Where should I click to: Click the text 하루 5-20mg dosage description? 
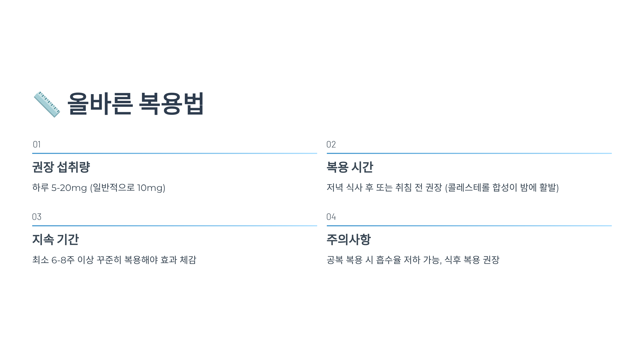(x=99, y=188)
